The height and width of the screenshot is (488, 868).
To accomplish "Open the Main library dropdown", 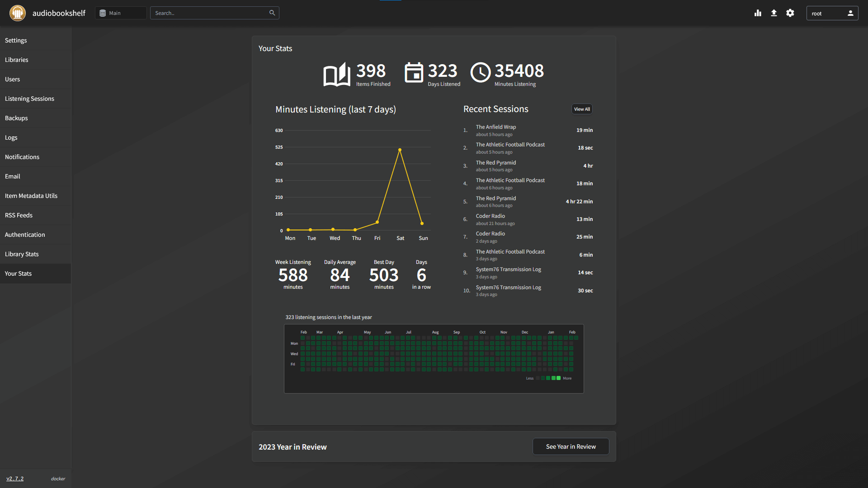I will [x=121, y=13].
